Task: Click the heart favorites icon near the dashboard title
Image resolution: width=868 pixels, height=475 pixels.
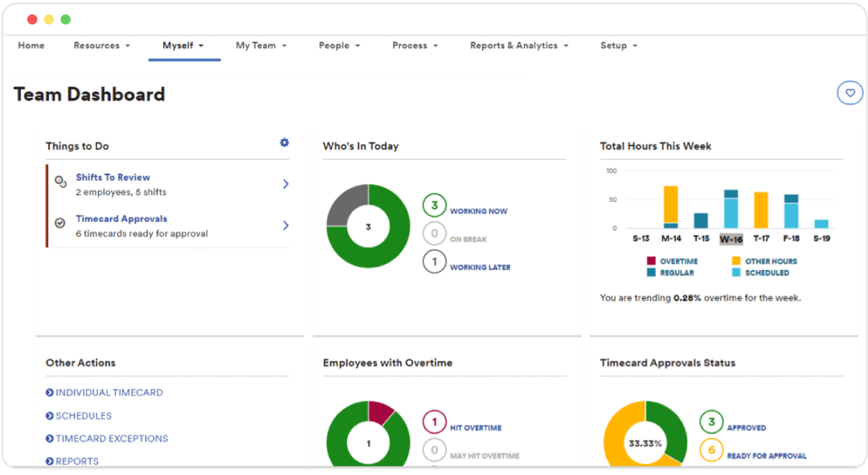Action: tap(850, 92)
